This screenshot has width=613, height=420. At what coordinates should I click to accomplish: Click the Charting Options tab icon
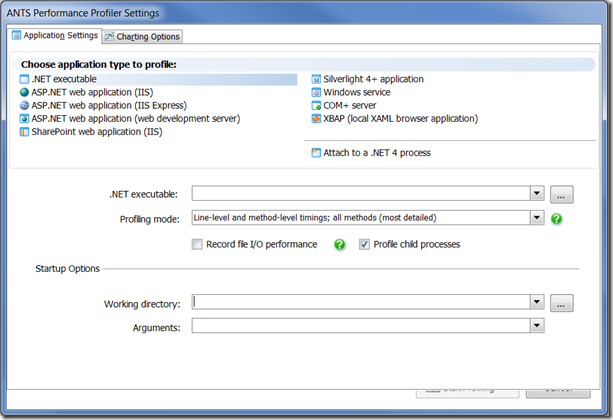[109, 36]
